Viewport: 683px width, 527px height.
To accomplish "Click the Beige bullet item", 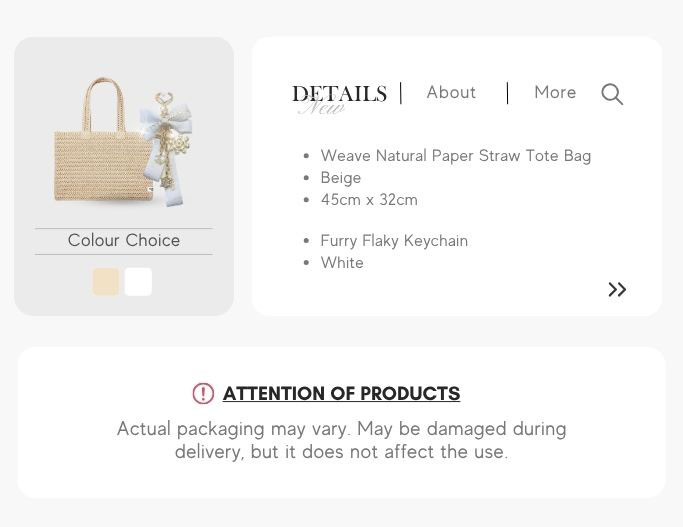I will point(341,178).
